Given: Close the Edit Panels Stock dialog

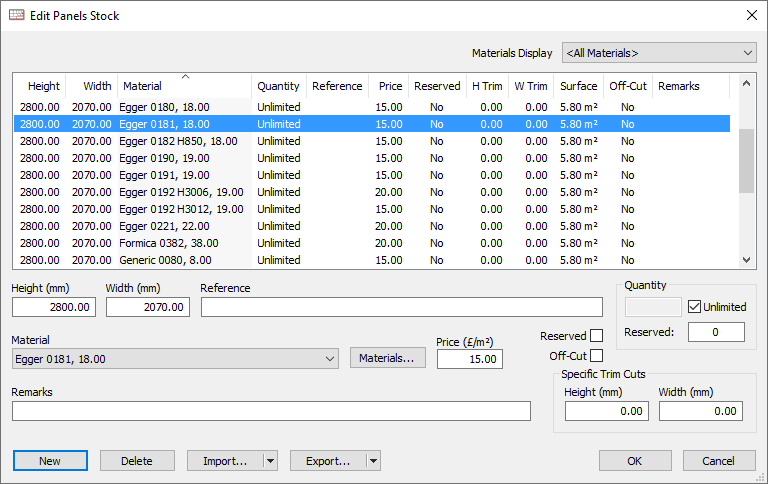Looking at the screenshot, I should (751, 15).
